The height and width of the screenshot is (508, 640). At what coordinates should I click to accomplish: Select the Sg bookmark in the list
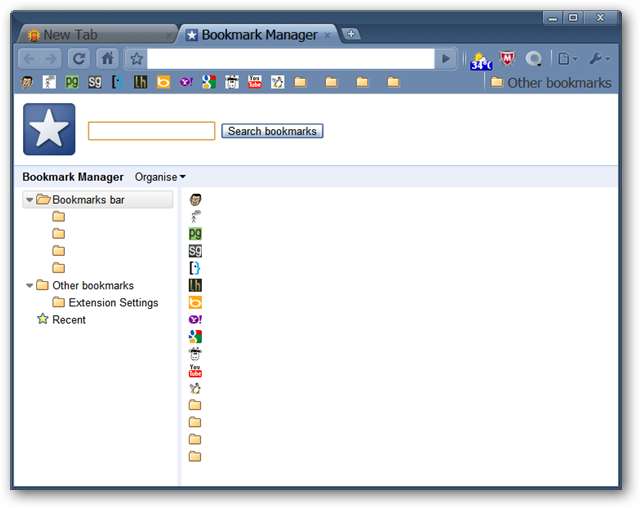click(x=196, y=251)
